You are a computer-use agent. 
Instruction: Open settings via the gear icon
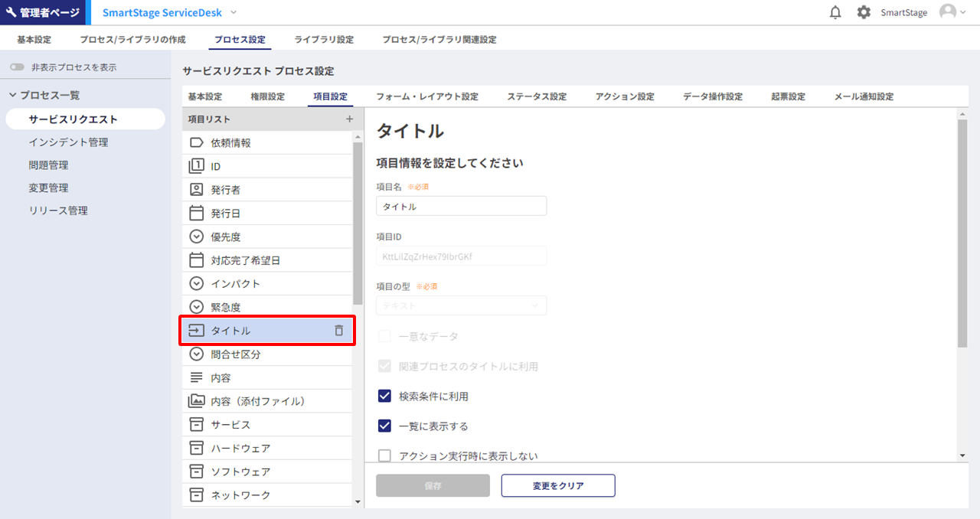click(x=864, y=12)
